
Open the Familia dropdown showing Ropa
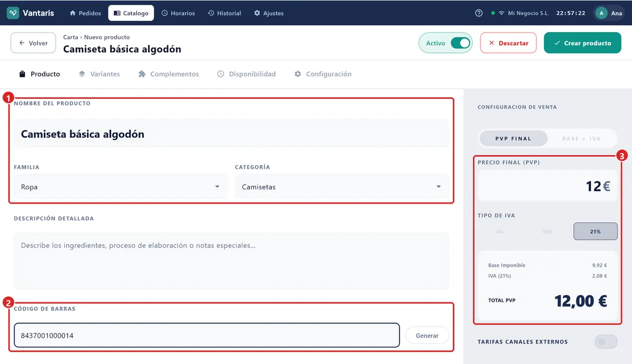(x=121, y=187)
